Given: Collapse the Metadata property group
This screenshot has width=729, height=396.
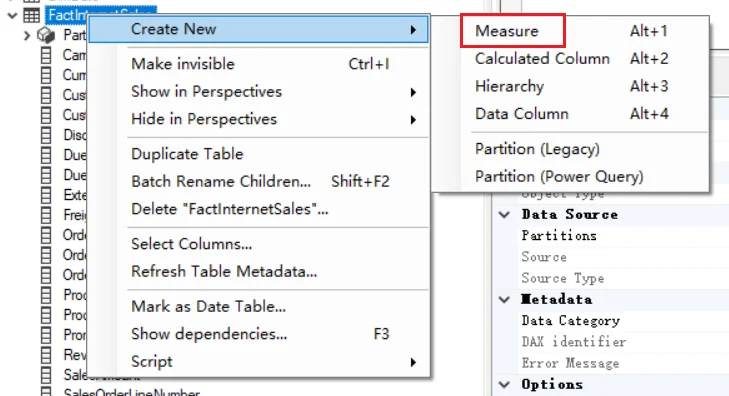Looking at the screenshot, I should point(504,300).
